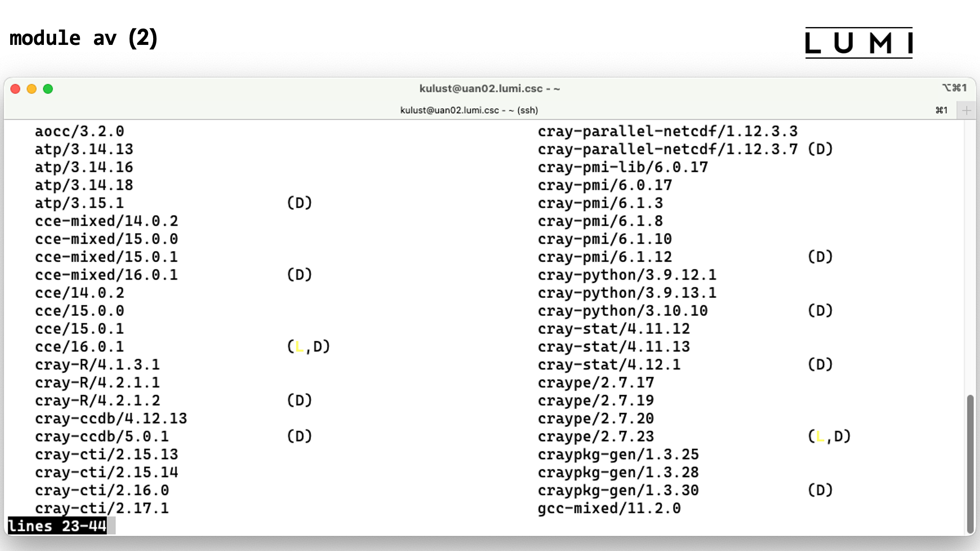Viewport: 980px width, 551px height.
Task: Click craypkg-gen/1.3.28 entry
Action: click(618, 472)
